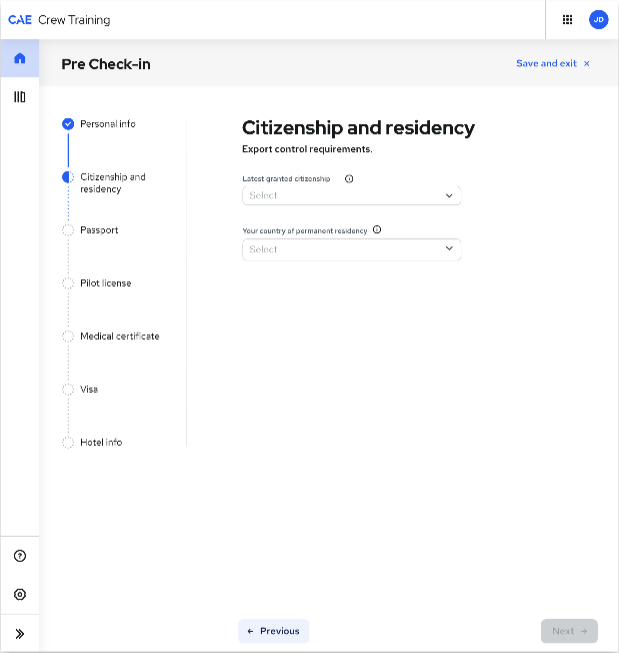Open the help question mark icon

(20, 556)
